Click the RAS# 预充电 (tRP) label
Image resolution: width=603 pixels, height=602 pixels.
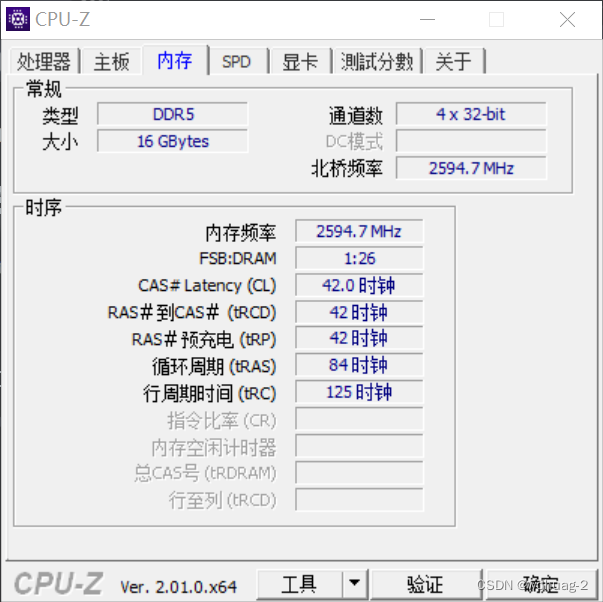click(204, 340)
